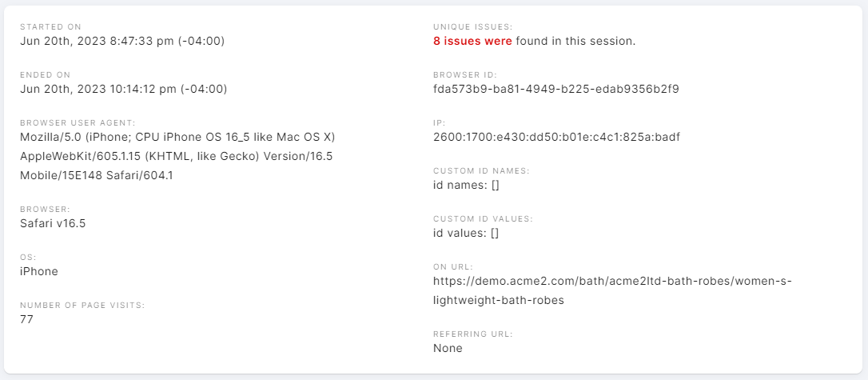The height and width of the screenshot is (380, 868).
Task: Click the Referring URL value None
Action: [x=448, y=349]
